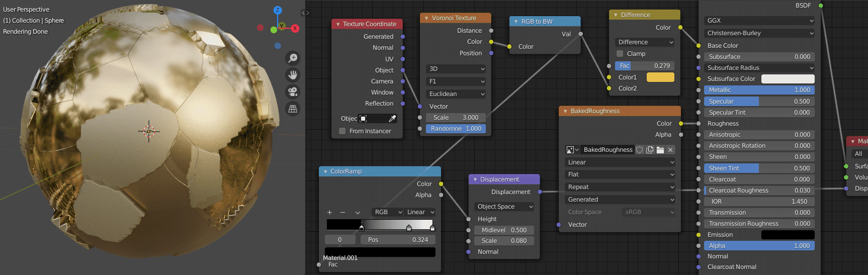Screen dimensions: 868x275
Task: Toggle the camera view icon
Action: tap(293, 91)
